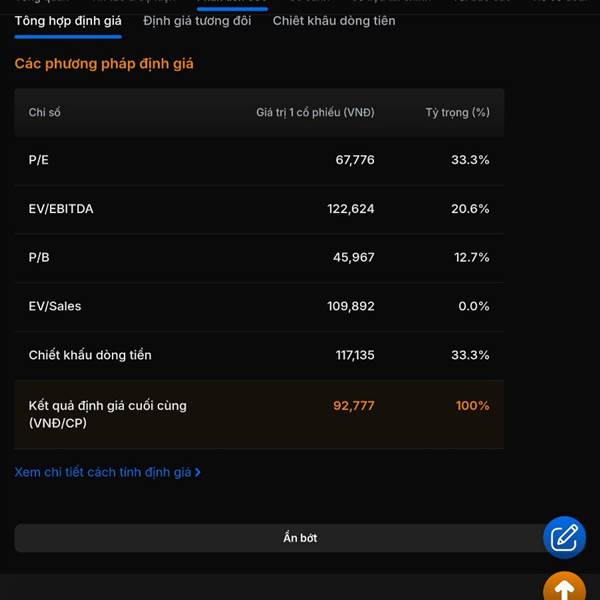
Task: Click the Ẩn bớt collapse button
Action: tap(299, 538)
